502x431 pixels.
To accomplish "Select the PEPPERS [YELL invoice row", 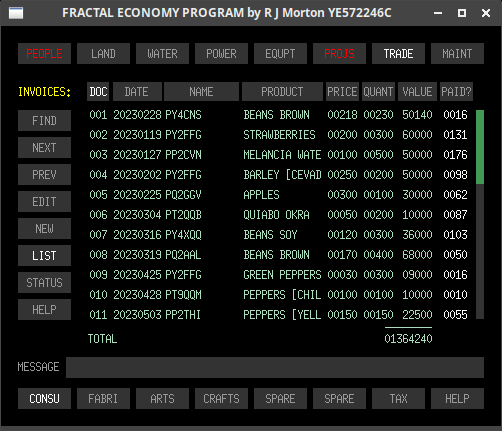I will (x=278, y=315).
